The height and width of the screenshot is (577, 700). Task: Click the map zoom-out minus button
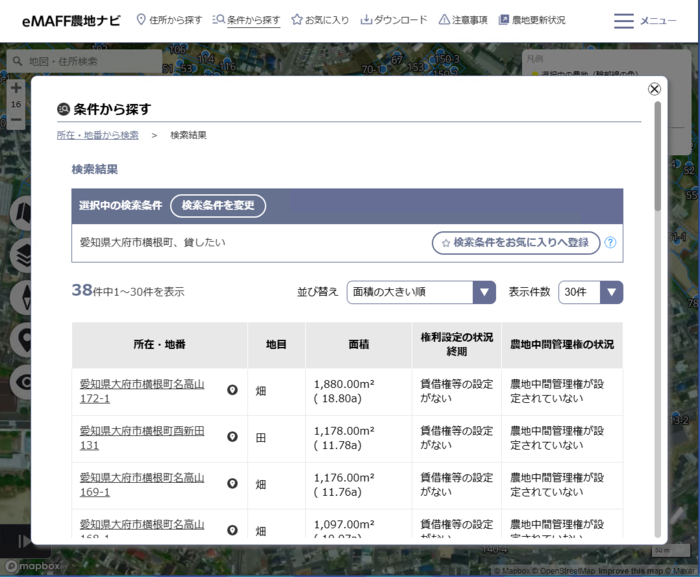point(16,120)
